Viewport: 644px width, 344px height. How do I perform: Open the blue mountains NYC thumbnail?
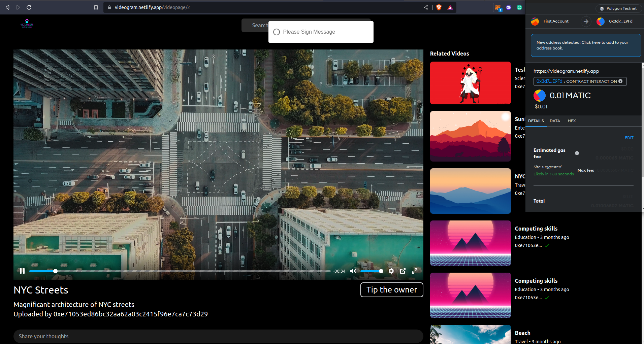pyautogui.click(x=471, y=191)
